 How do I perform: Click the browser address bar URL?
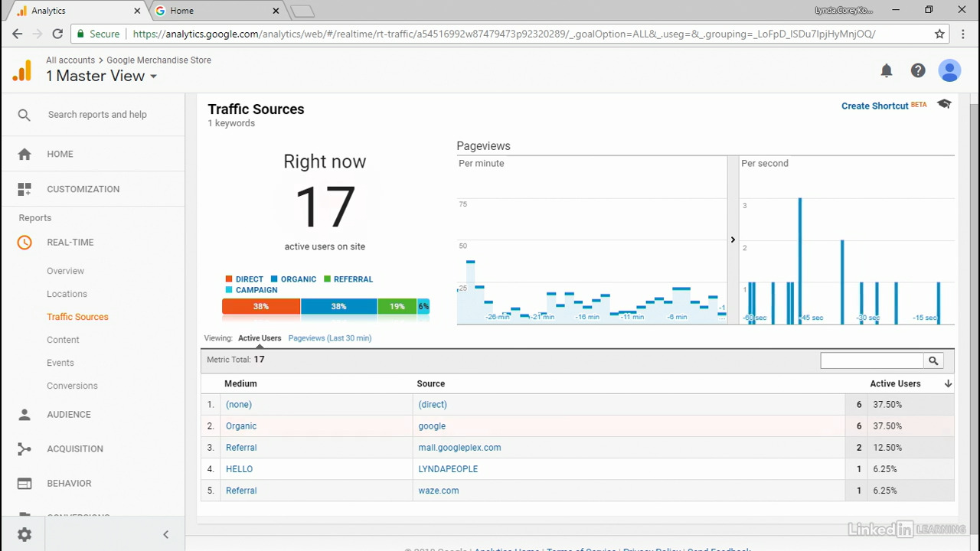[x=504, y=34]
